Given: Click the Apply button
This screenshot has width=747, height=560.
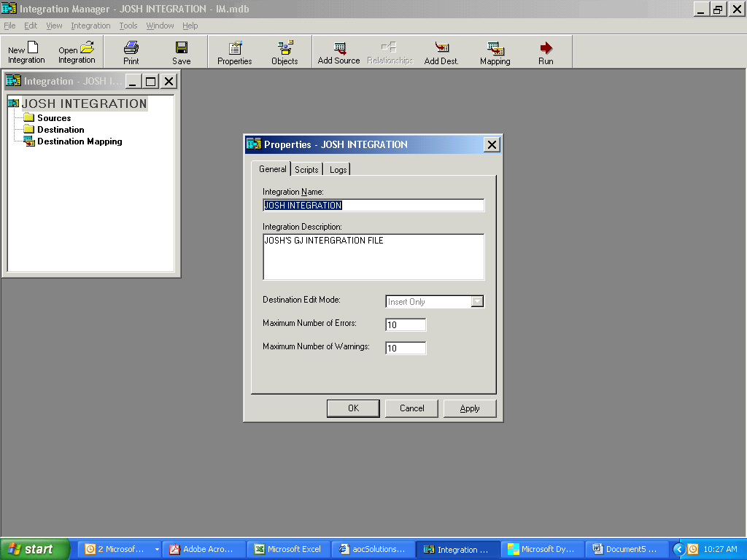Looking at the screenshot, I should (470, 408).
